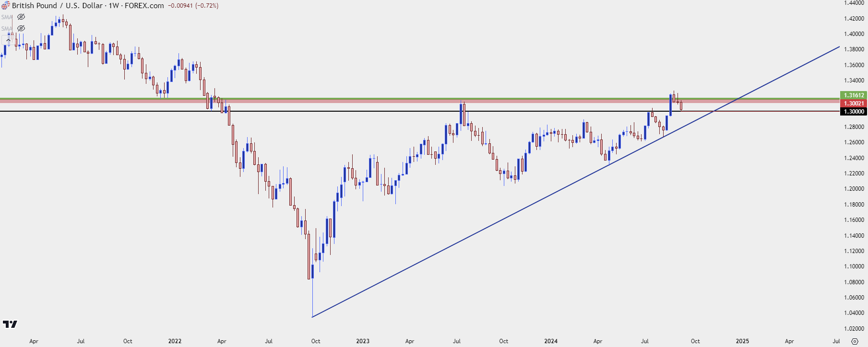868x347 pixels.
Task: Select the second SMA legend label
Action: click(7, 28)
